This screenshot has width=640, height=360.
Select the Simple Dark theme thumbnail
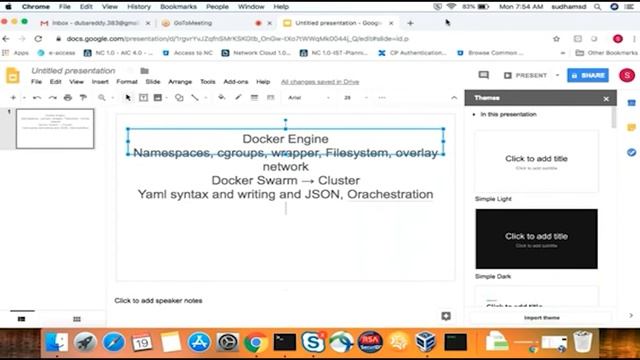536,239
